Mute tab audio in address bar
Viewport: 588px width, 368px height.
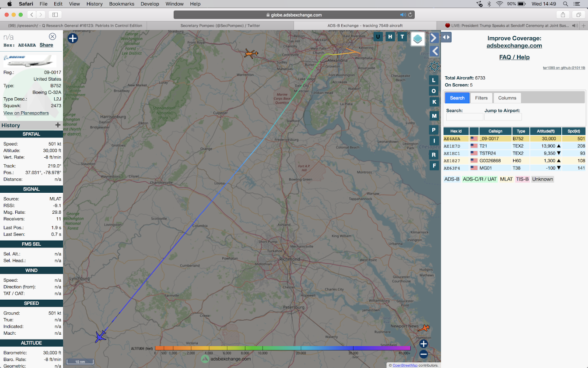pyautogui.click(x=402, y=15)
